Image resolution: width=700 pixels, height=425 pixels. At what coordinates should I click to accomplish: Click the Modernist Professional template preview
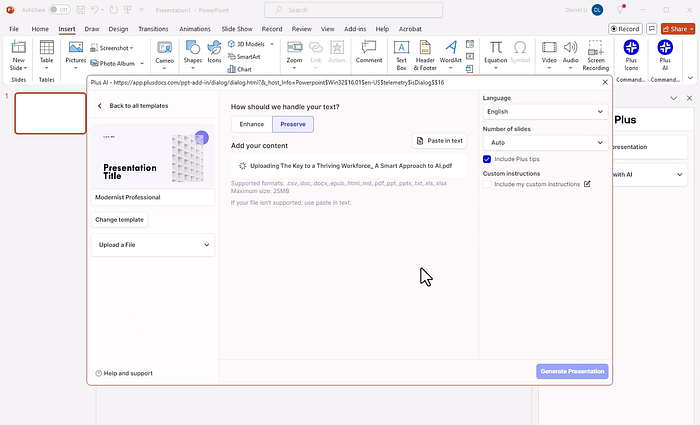click(x=153, y=156)
